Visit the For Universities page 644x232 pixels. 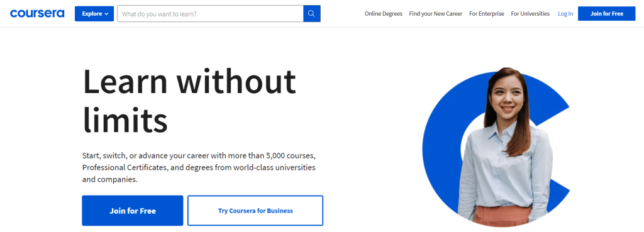tap(530, 14)
